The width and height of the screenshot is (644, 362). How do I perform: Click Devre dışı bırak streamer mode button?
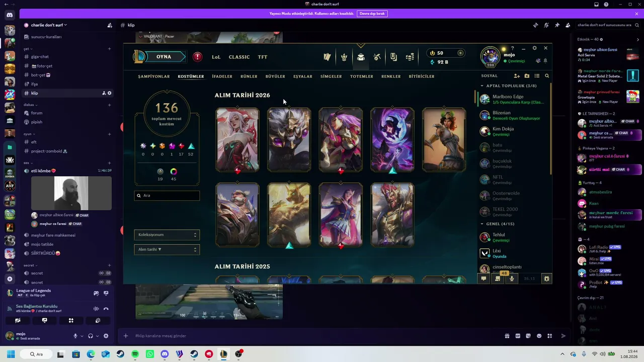point(372,14)
